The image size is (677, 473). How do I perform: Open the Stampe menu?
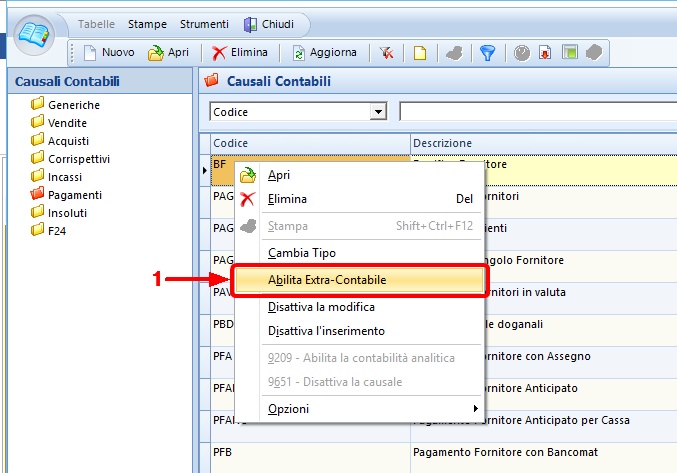coord(147,24)
